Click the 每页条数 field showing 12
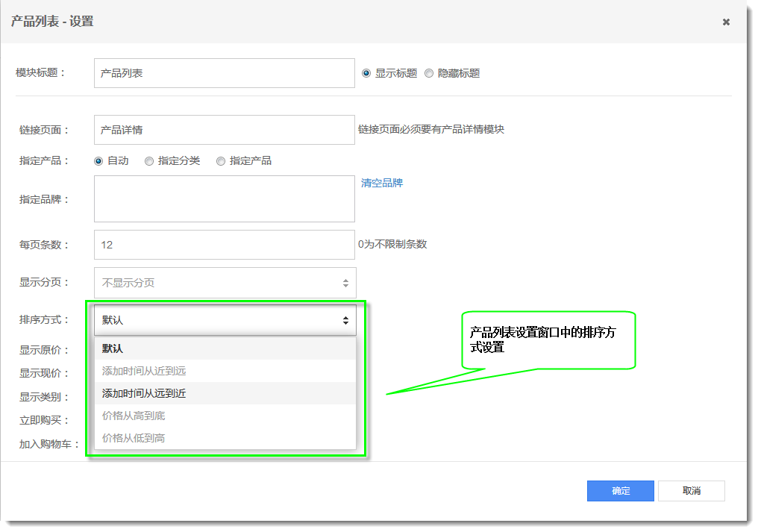758x532 pixels. pyautogui.click(x=224, y=245)
